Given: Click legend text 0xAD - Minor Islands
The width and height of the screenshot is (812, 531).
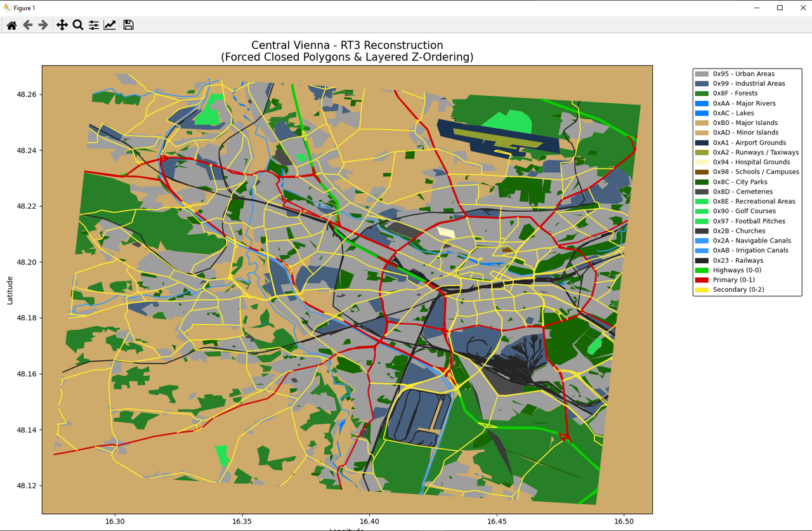Looking at the screenshot, I should (745, 133).
